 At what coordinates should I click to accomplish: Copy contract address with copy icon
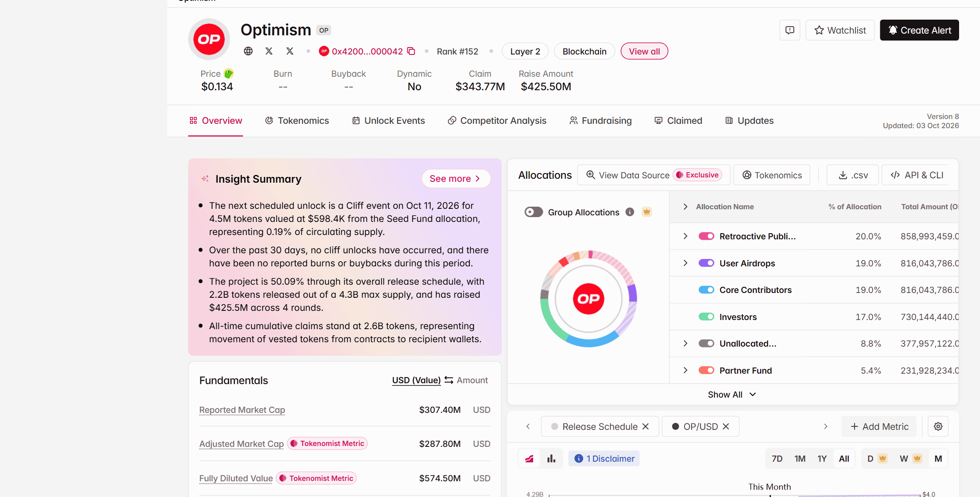pyautogui.click(x=411, y=51)
